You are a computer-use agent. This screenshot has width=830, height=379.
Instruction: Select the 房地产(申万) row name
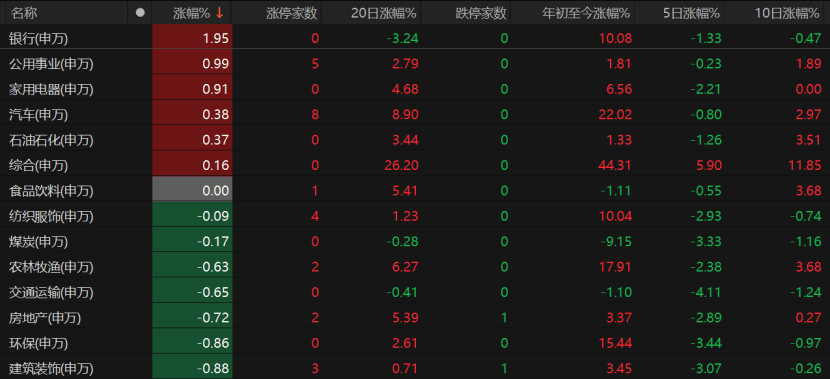click(x=45, y=318)
